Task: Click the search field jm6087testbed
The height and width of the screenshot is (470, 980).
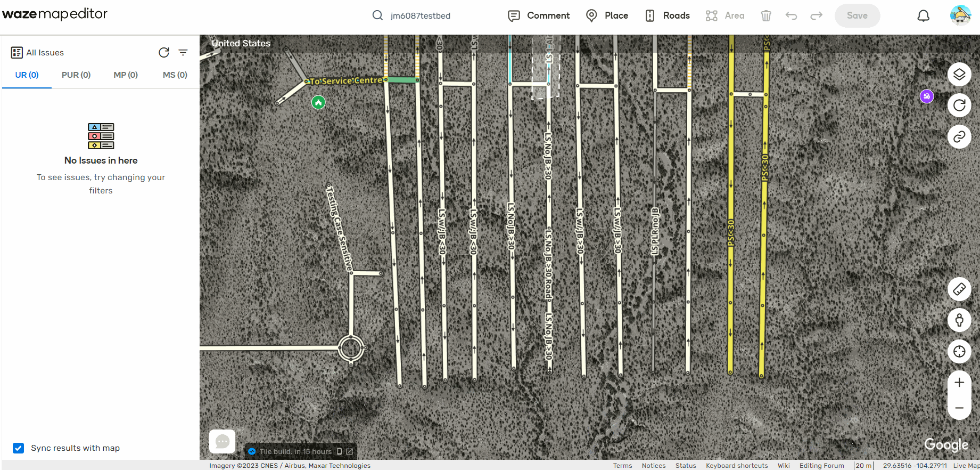Action: (421, 16)
